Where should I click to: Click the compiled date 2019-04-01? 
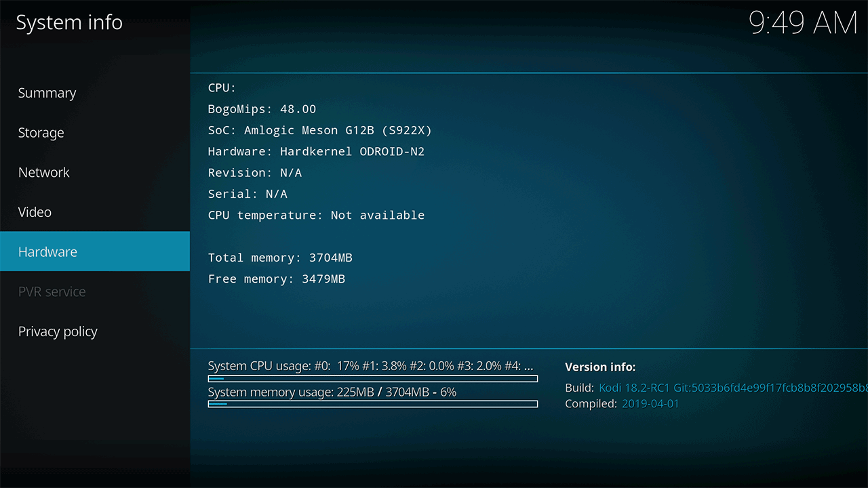(x=650, y=403)
